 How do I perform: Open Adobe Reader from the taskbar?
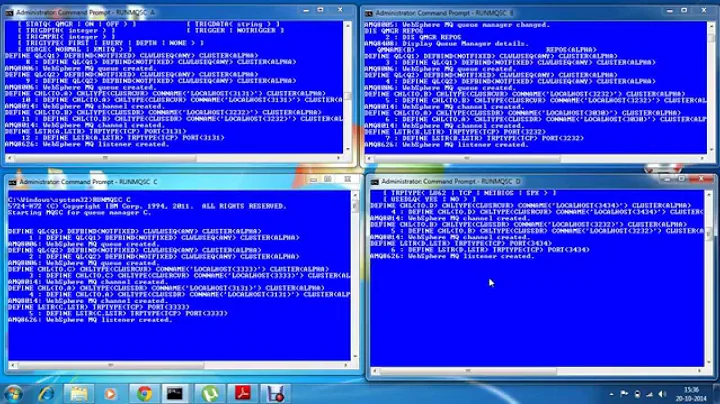pyautogui.click(x=242, y=394)
